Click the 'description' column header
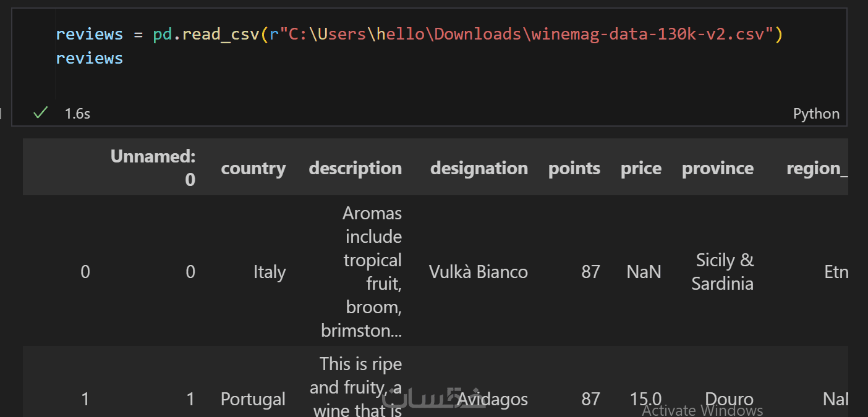 pos(355,169)
